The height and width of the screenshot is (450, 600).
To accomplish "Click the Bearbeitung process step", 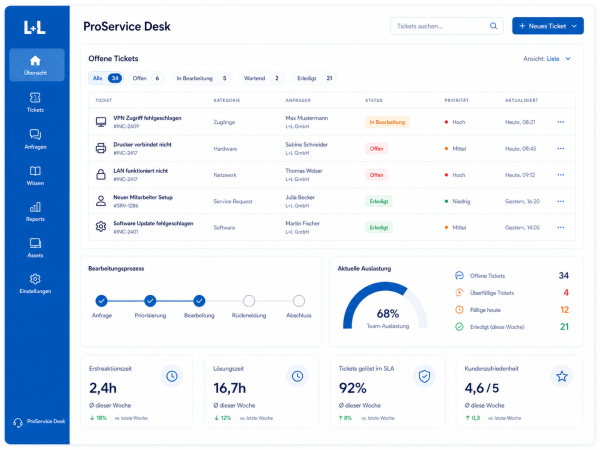I will tap(199, 301).
